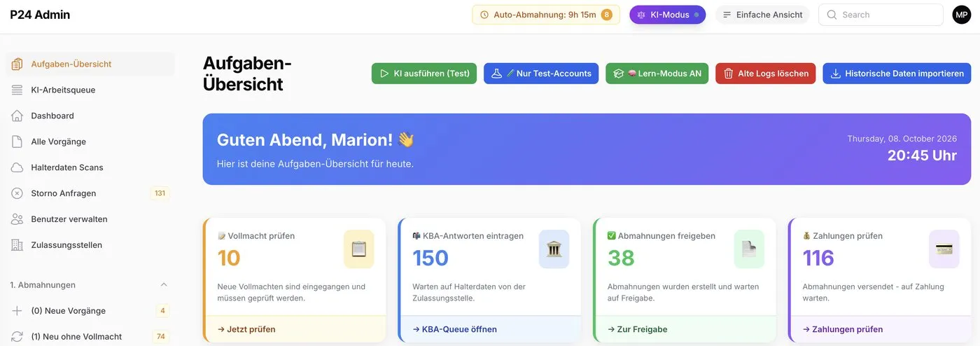Viewport: 980px width, 346px height.
Task: Click the 131 badge on Storno Anfragen
Action: (160, 193)
